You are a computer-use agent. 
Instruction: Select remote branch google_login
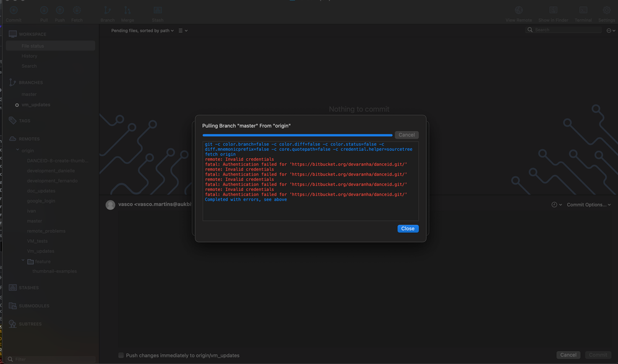(41, 201)
